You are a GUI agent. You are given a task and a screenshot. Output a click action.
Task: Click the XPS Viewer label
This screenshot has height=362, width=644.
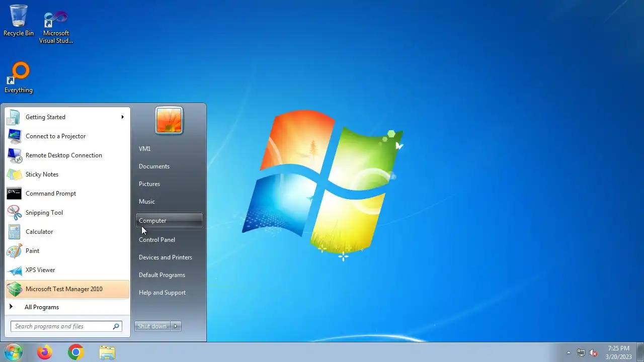point(40,270)
